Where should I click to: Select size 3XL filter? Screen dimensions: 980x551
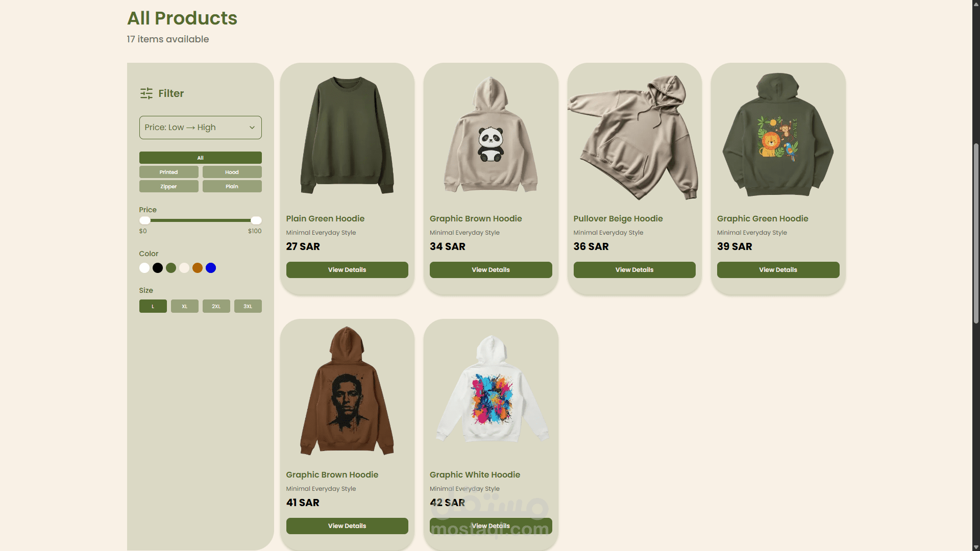pyautogui.click(x=248, y=306)
